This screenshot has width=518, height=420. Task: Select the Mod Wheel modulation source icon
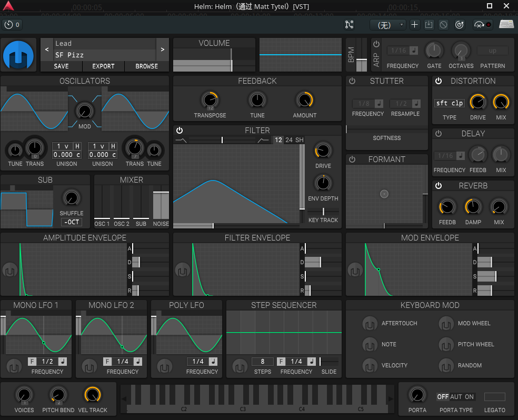click(x=446, y=324)
